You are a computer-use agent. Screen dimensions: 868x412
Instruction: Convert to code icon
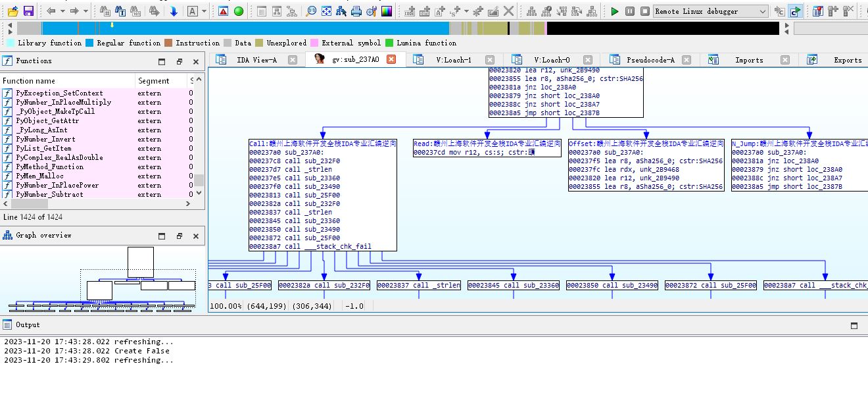point(410,11)
